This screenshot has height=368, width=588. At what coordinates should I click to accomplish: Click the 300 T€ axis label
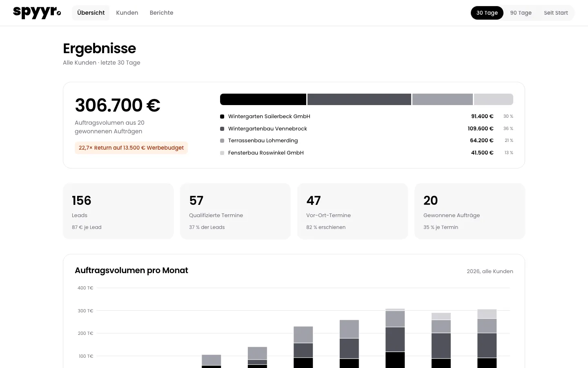pyautogui.click(x=85, y=311)
